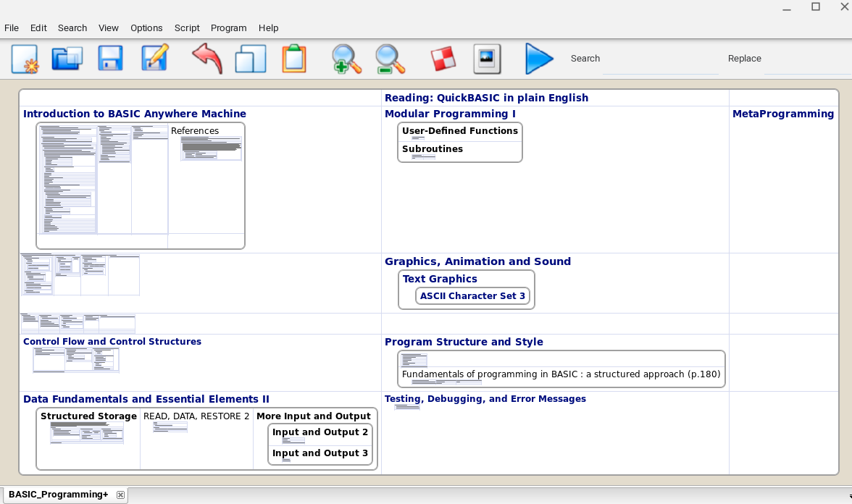Viewport: 852px width, 504px height.
Task: Zoom in with the plus magnifier icon
Action: (x=346, y=59)
